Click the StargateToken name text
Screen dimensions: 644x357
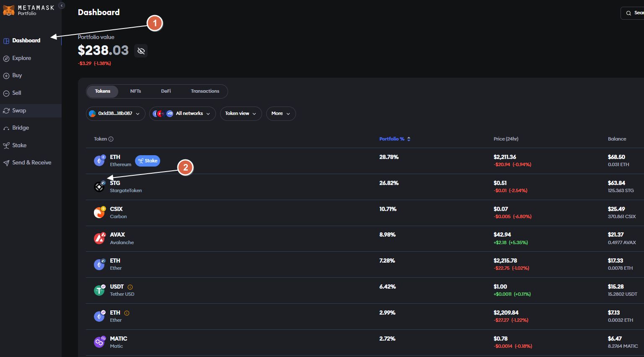click(126, 190)
